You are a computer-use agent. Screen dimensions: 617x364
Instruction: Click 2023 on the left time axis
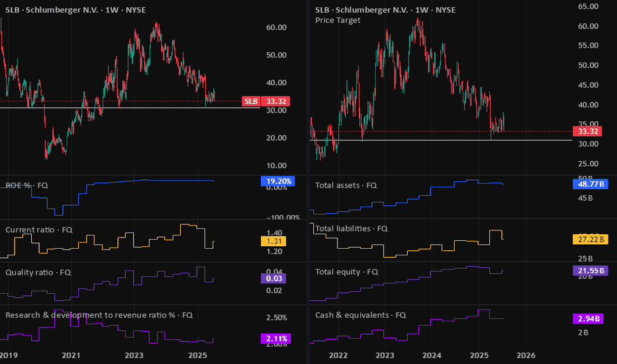coord(134,355)
